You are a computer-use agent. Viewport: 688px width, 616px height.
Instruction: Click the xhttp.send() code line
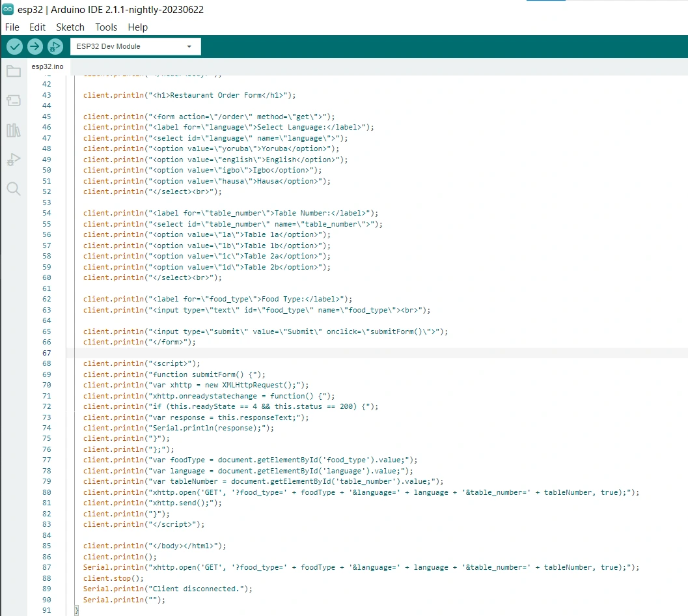[x=153, y=503]
